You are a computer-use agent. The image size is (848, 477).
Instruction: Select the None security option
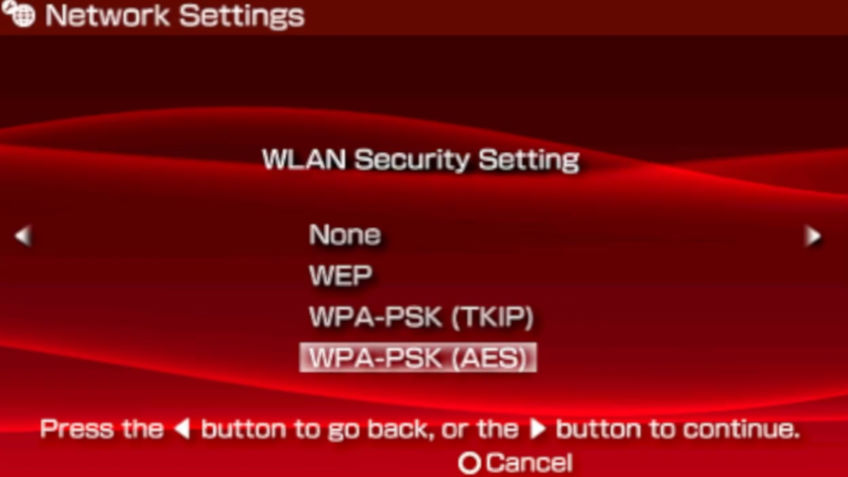click(x=345, y=235)
